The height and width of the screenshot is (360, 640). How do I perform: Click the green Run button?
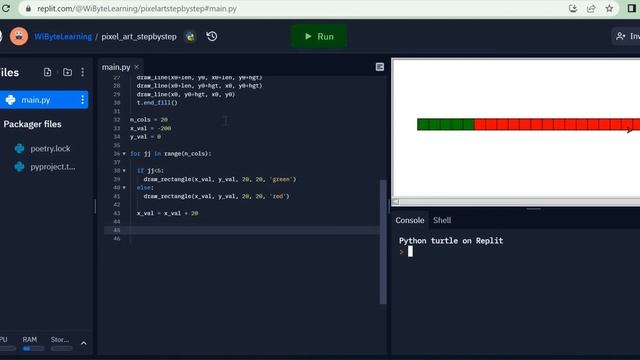coord(319,36)
